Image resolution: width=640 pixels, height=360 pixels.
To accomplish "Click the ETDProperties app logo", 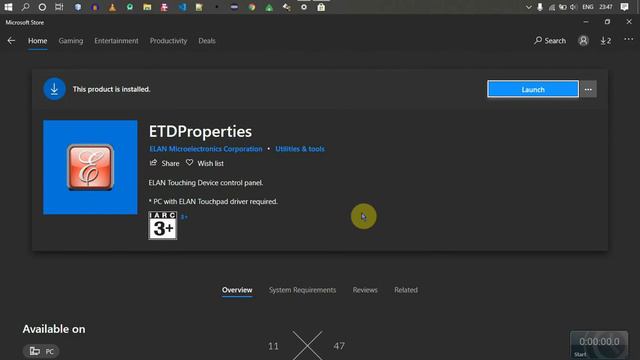I will point(90,167).
